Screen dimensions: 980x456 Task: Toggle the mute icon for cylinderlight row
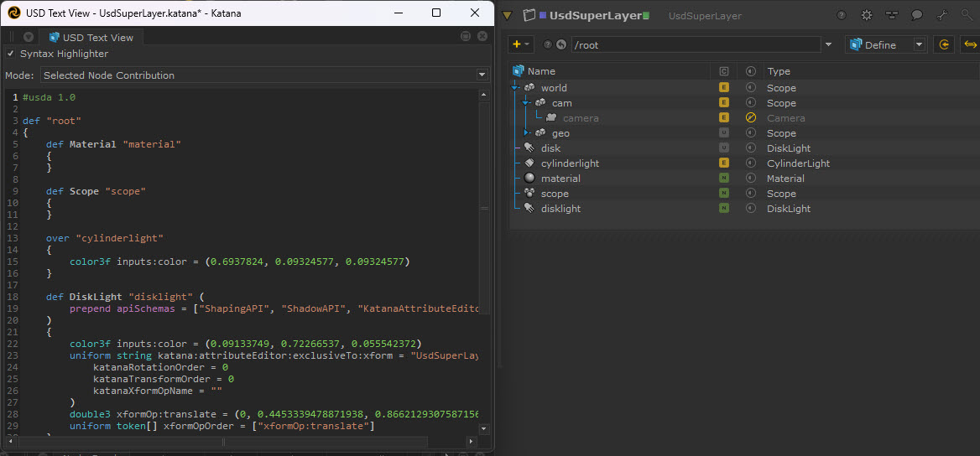[751, 163]
